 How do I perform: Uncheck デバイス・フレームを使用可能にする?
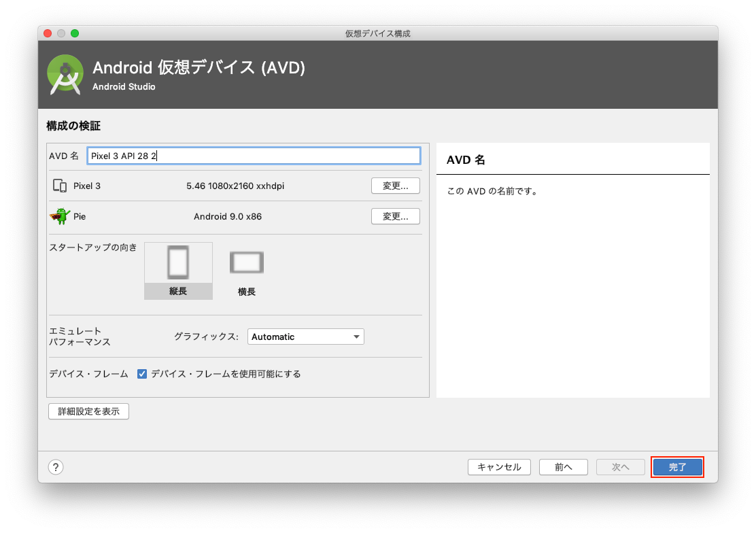(141, 373)
